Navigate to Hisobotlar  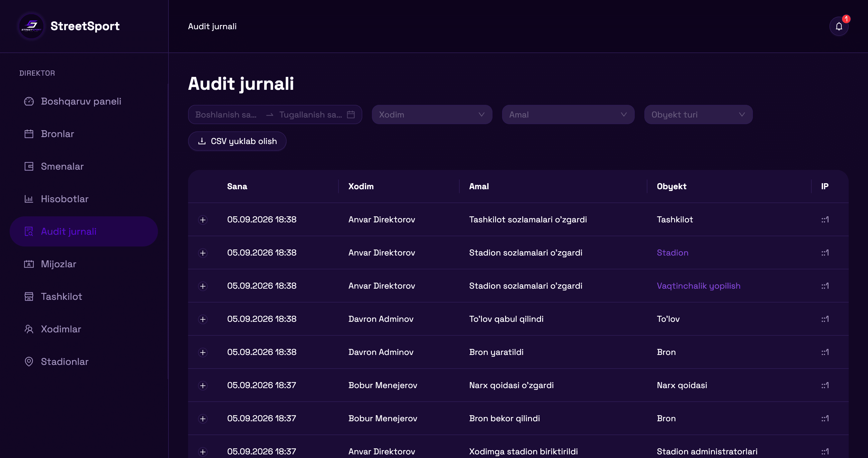[84, 199]
